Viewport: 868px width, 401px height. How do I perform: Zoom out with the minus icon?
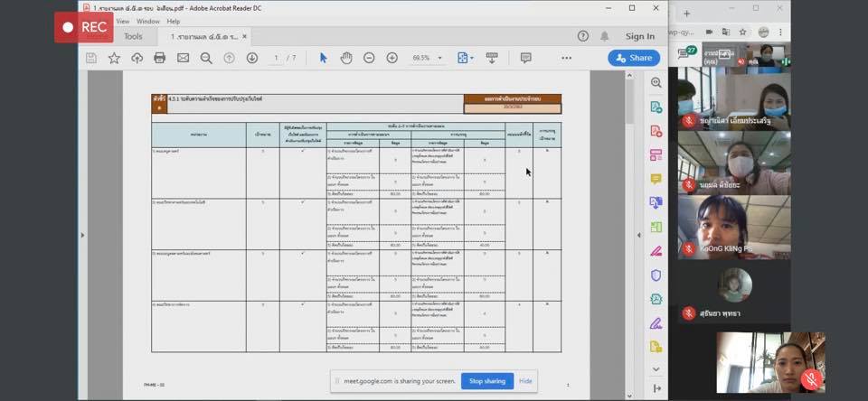[x=369, y=58]
